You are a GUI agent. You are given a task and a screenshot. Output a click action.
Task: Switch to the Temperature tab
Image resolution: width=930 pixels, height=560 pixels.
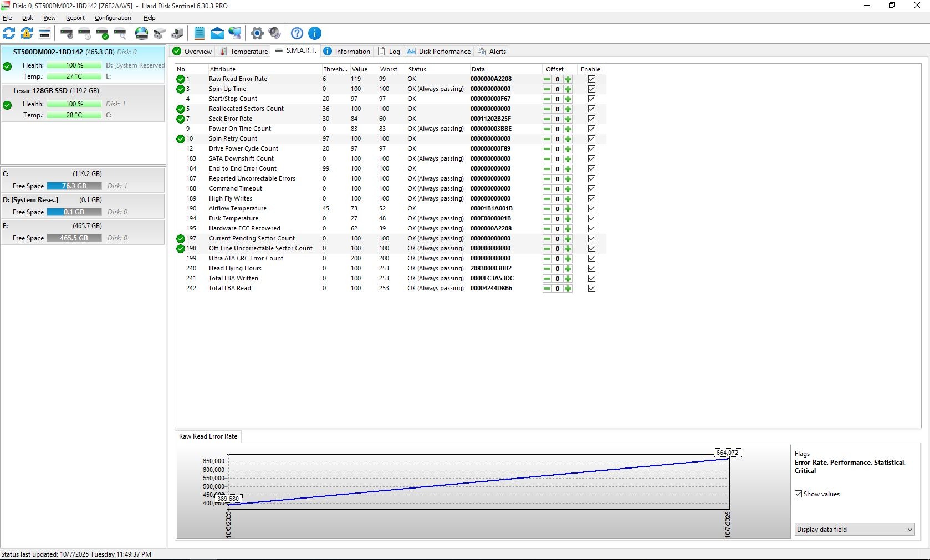(x=244, y=52)
